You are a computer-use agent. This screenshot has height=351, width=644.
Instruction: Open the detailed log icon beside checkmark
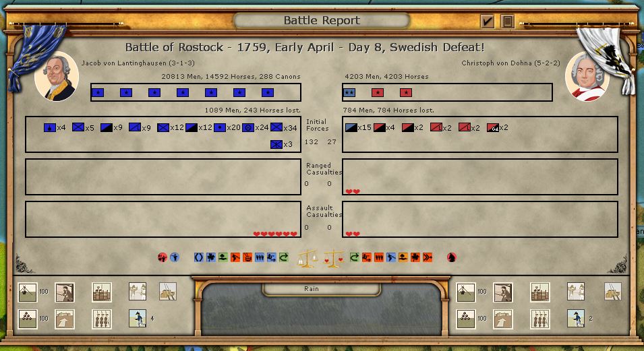coord(507,22)
